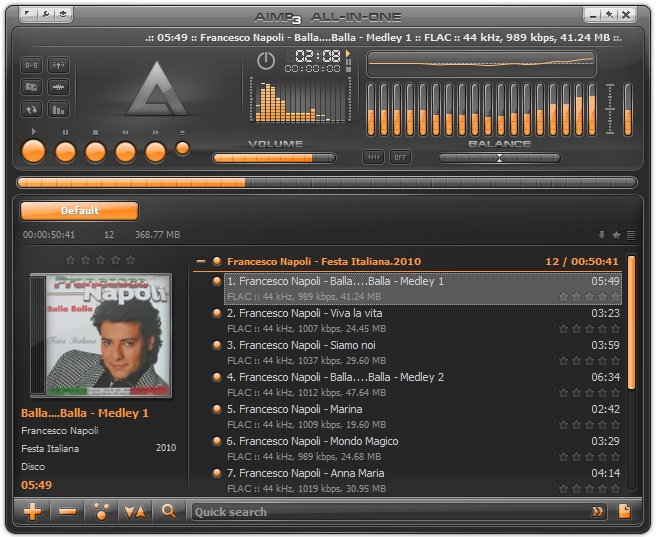The image size is (656, 537).
Task: Open settings wrench in title bar
Action: click(x=46, y=14)
